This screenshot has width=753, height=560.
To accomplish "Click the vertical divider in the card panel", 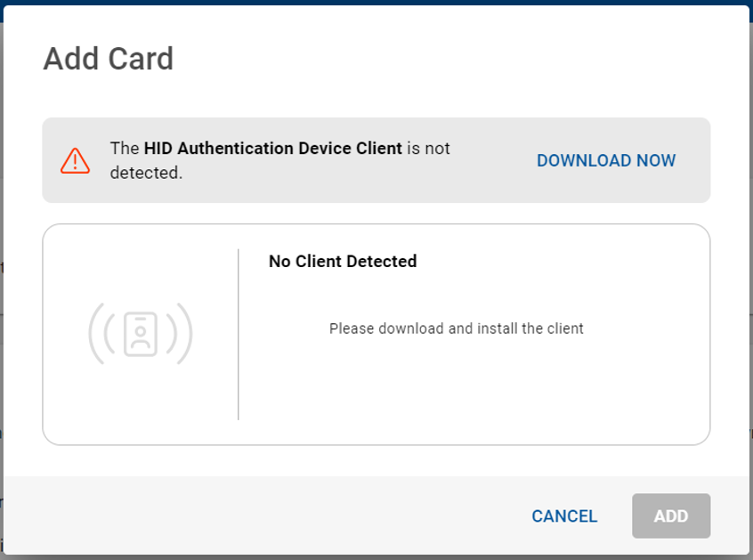I will point(240,333).
